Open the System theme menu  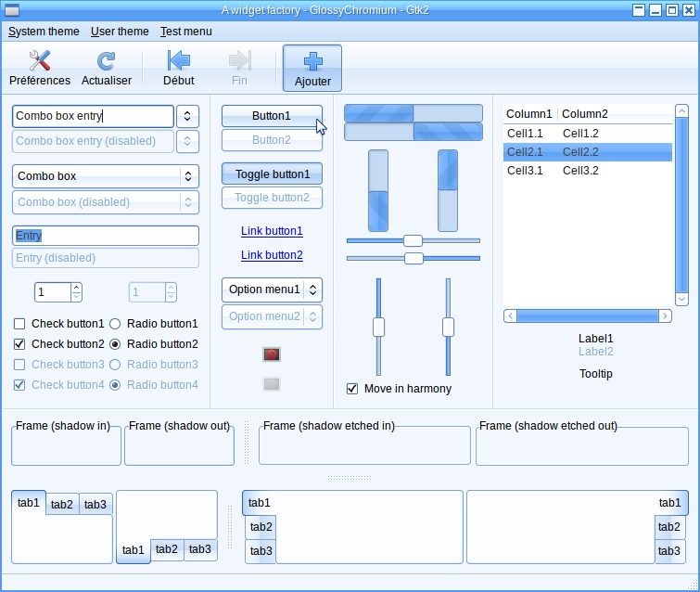click(44, 32)
